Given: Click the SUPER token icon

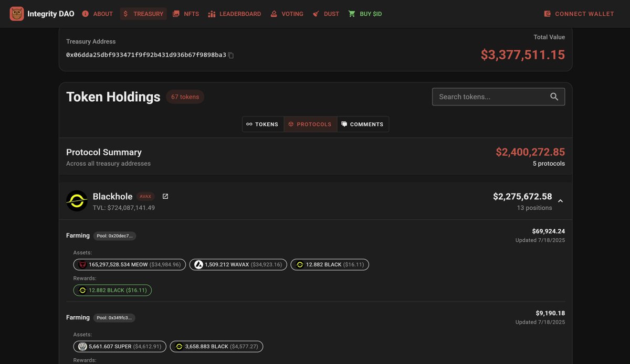Looking at the screenshot, I should click(x=82, y=346).
